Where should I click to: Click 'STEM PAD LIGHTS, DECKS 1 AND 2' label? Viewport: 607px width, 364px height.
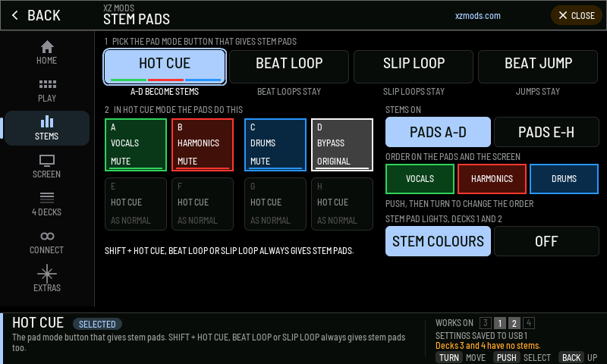[444, 219]
